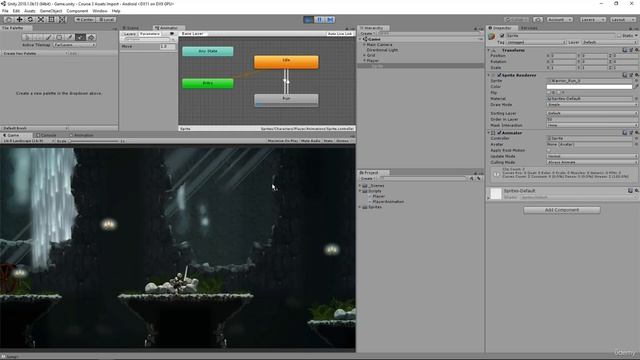Click the Add Component button
Viewport: 640px width, 360px height.
click(x=562, y=210)
